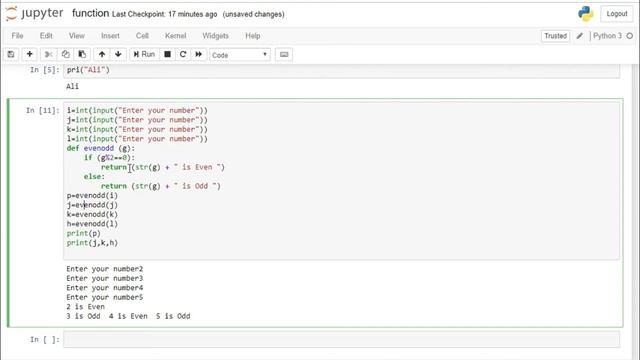The width and height of the screenshot is (640, 360).
Task: Open the View menu
Action: pyautogui.click(x=77, y=36)
